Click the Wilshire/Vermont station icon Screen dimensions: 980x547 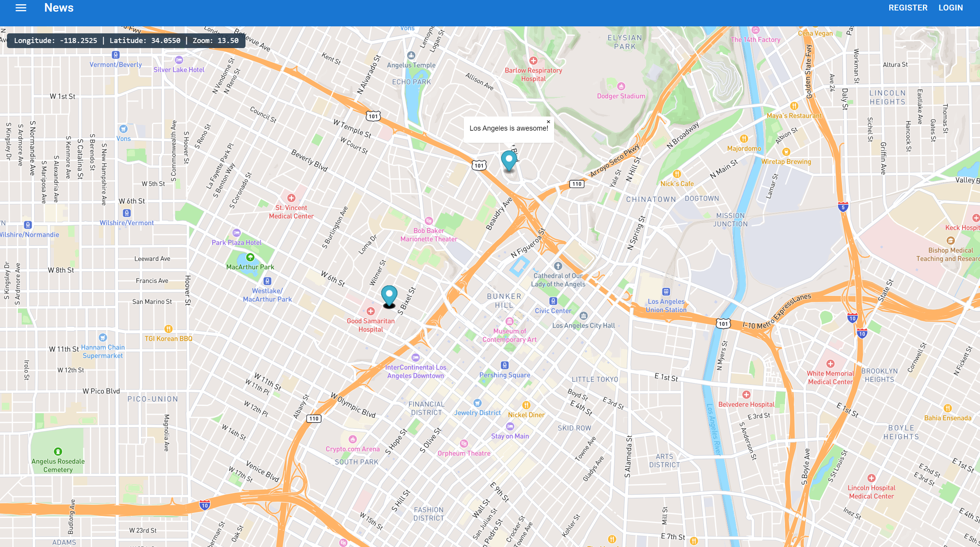point(126,213)
